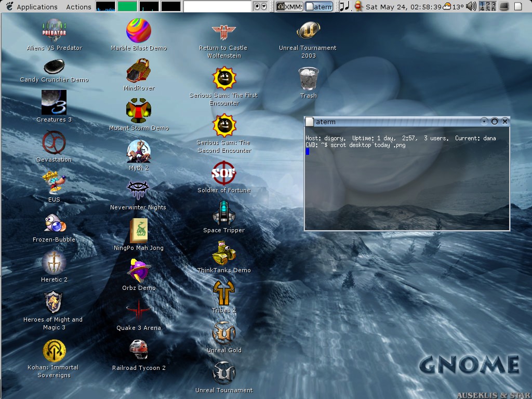This screenshot has height=399, width=532.
Task: Open the Actions menu
Action: [78, 7]
